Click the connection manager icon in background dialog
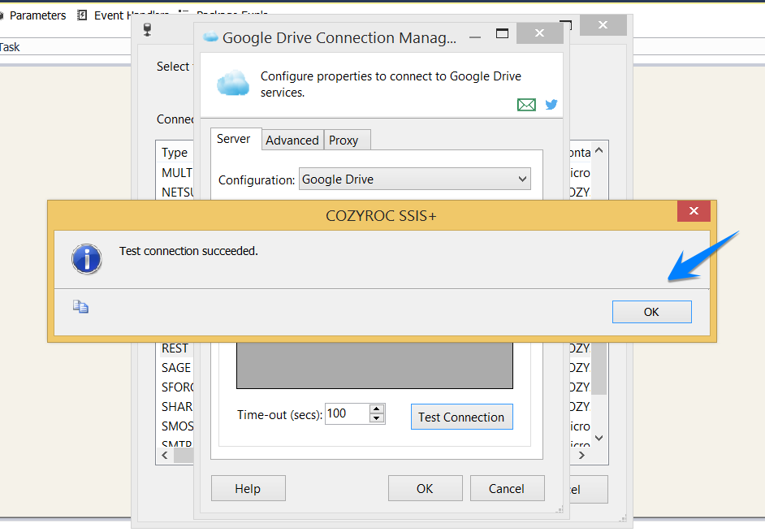Viewport: 765px width, 532px height. pos(147,29)
